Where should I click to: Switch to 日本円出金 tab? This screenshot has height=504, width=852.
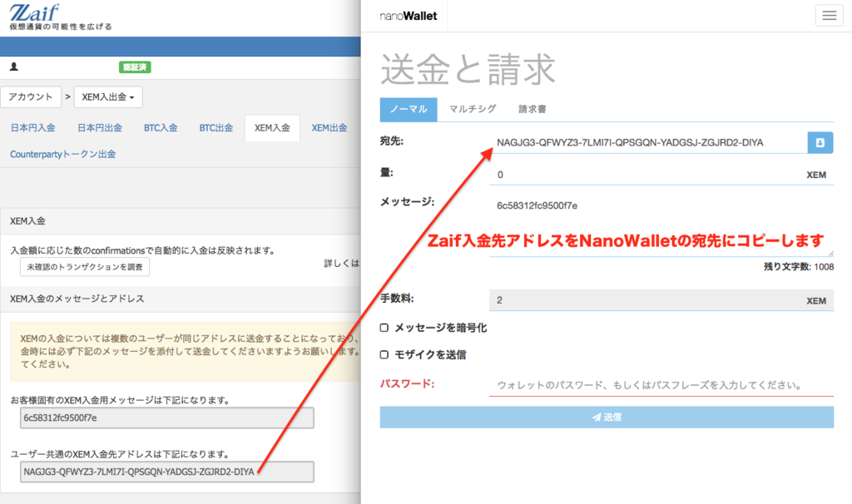pos(100,128)
